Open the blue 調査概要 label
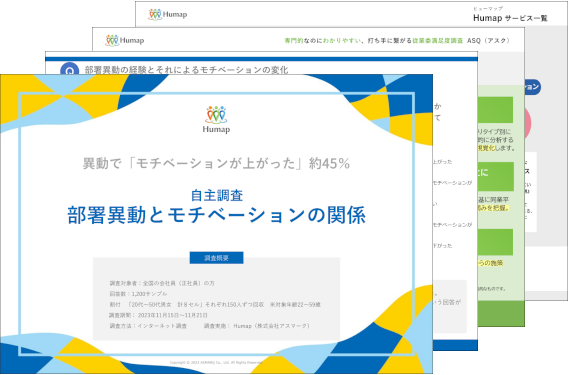The width and height of the screenshot is (570, 375). point(216,258)
